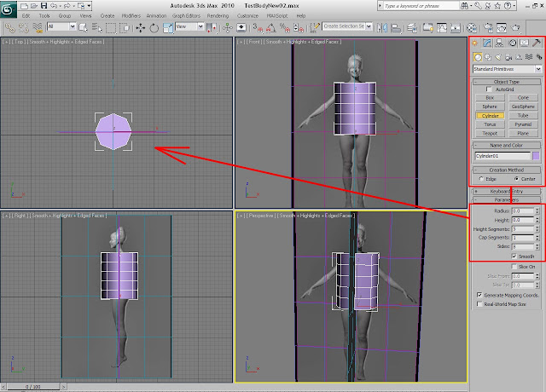Click the Mirror tool icon
The width and height of the screenshot is (546, 392).
[x=382, y=28]
